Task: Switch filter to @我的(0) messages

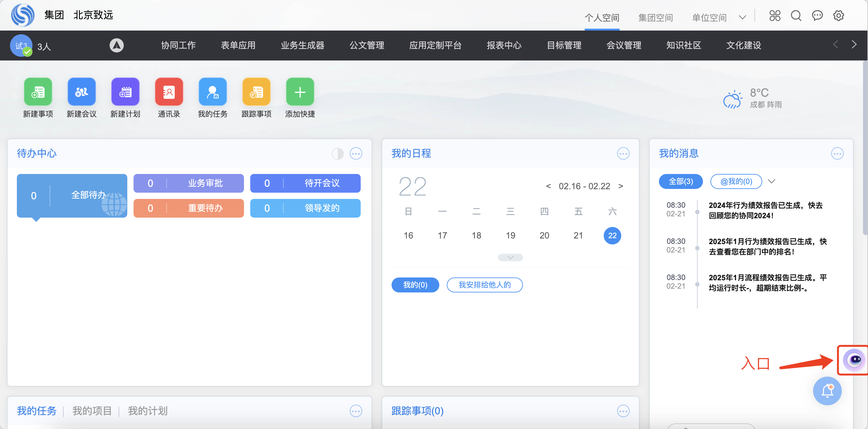Action: point(736,181)
